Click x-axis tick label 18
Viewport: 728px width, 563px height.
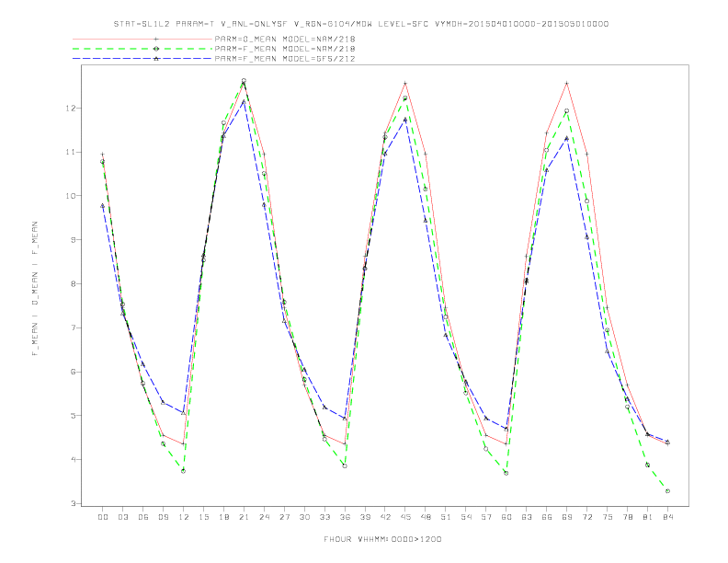[x=223, y=517]
